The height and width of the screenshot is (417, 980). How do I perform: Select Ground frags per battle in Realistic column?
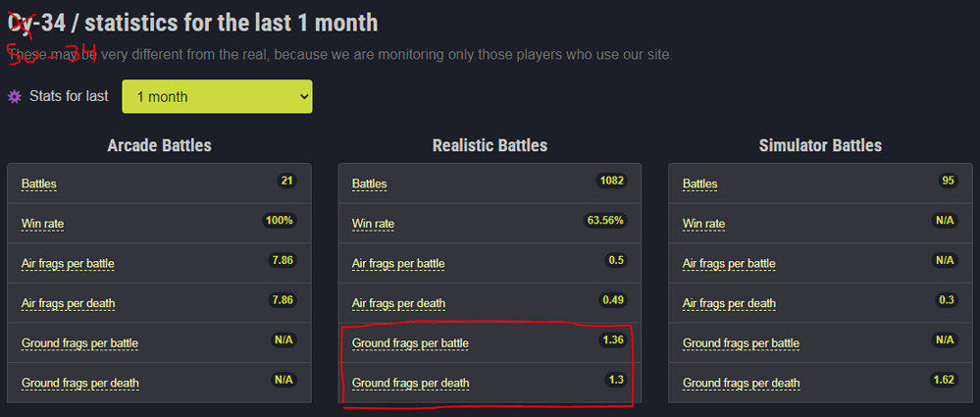tap(410, 342)
